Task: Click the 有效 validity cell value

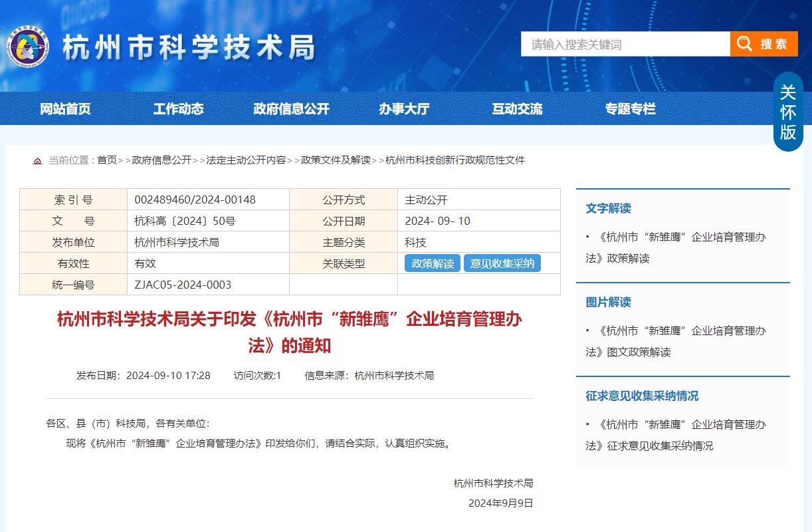Action: pos(145,263)
